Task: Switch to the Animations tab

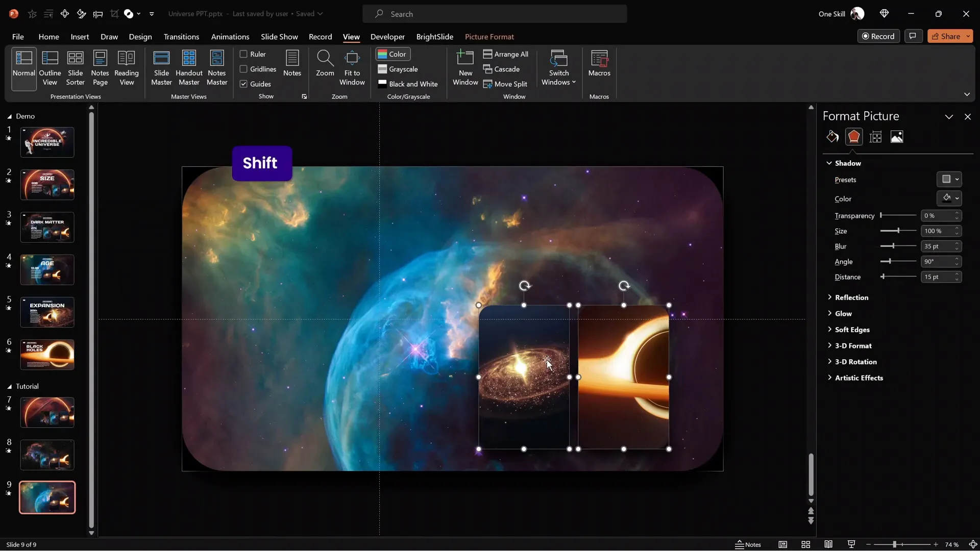Action: (x=230, y=37)
